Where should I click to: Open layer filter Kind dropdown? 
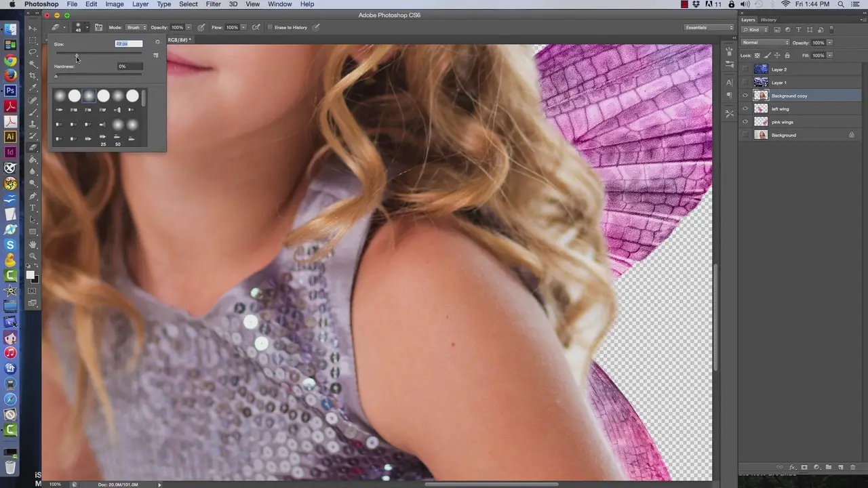753,30
